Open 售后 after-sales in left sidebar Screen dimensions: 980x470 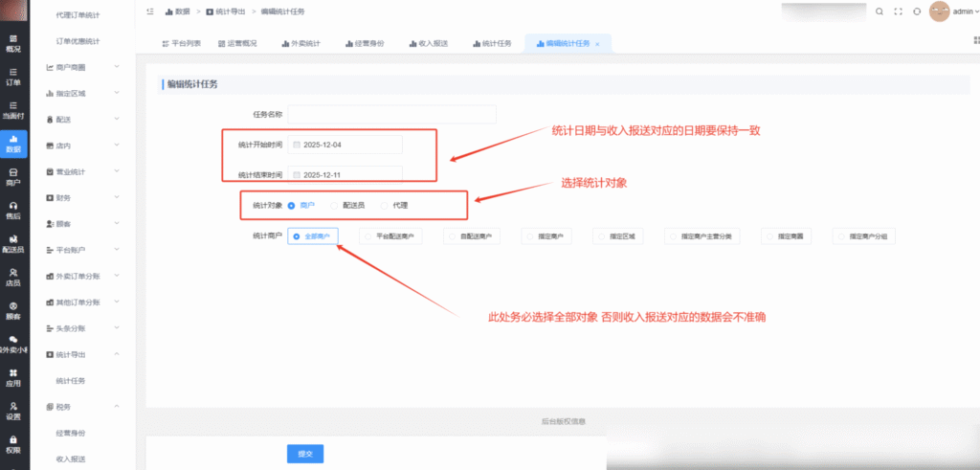(x=13, y=211)
